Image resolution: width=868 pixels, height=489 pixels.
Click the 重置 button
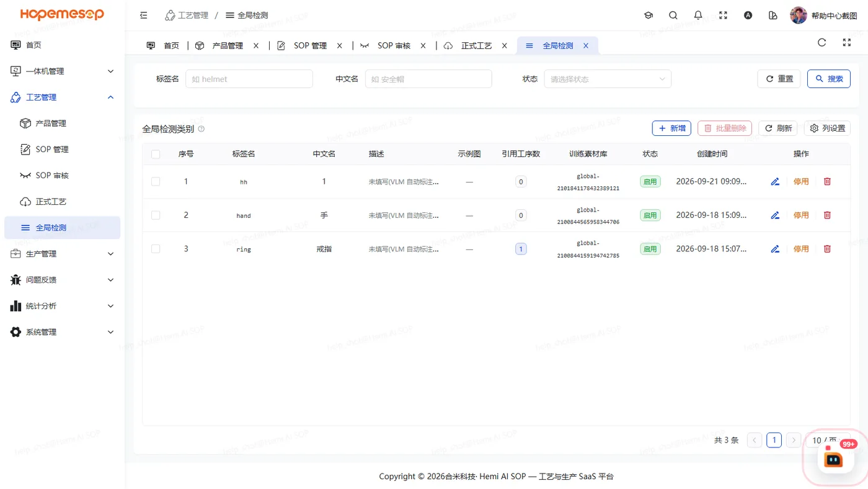(779, 79)
